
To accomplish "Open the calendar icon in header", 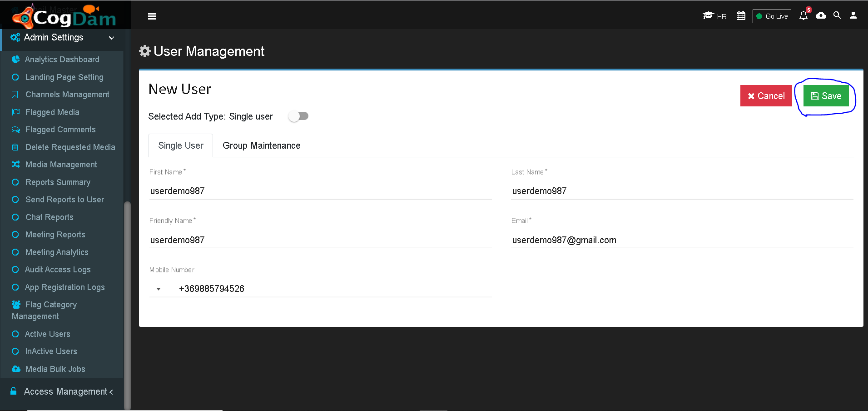I will pos(741,16).
